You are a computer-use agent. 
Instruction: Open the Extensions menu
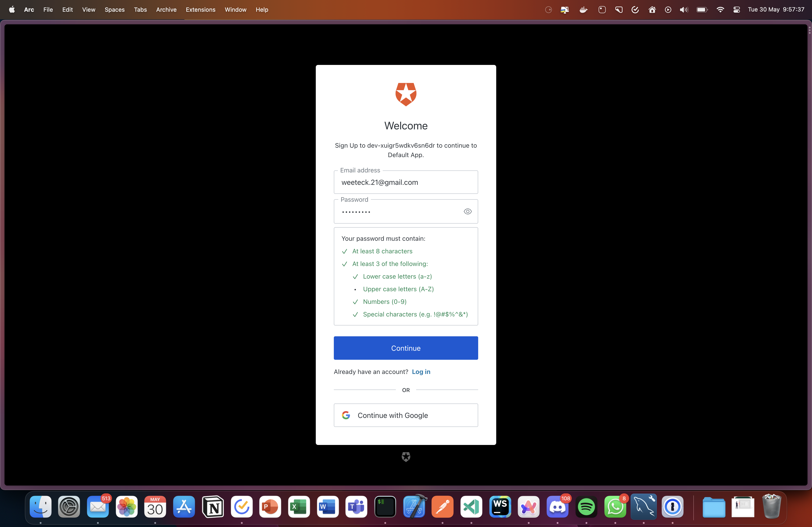tap(200, 9)
